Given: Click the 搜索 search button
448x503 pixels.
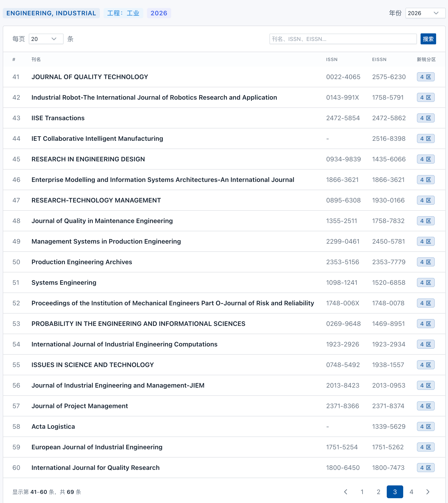Looking at the screenshot, I should (x=428, y=39).
